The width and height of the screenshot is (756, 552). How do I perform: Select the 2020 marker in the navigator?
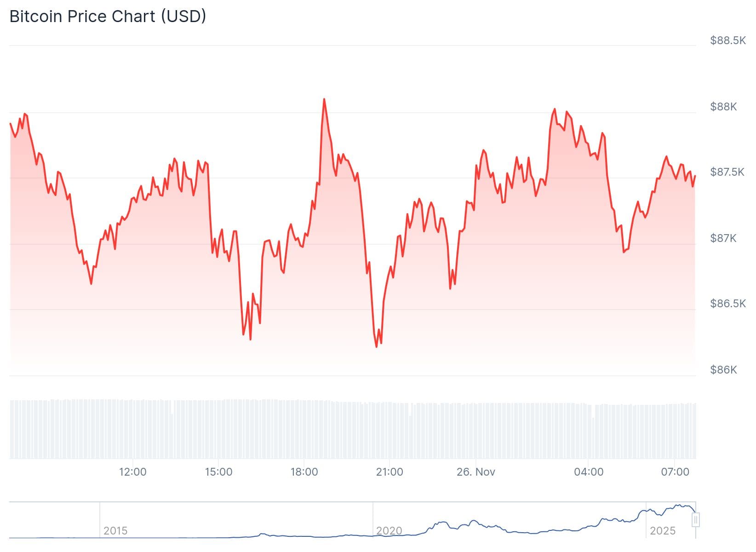click(x=389, y=531)
